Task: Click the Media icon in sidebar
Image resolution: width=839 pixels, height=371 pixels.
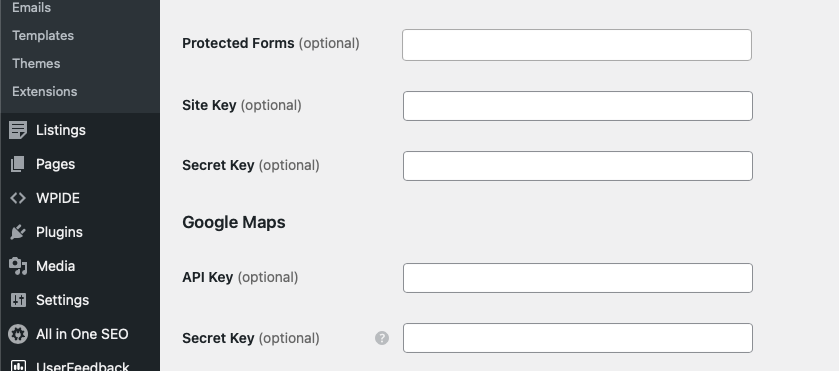Action: click(x=18, y=266)
